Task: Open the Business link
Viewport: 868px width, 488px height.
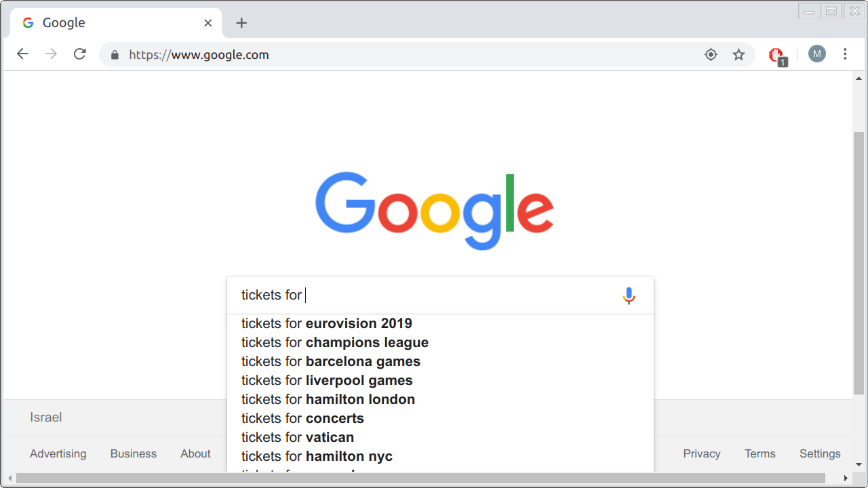Action: [133, 453]
